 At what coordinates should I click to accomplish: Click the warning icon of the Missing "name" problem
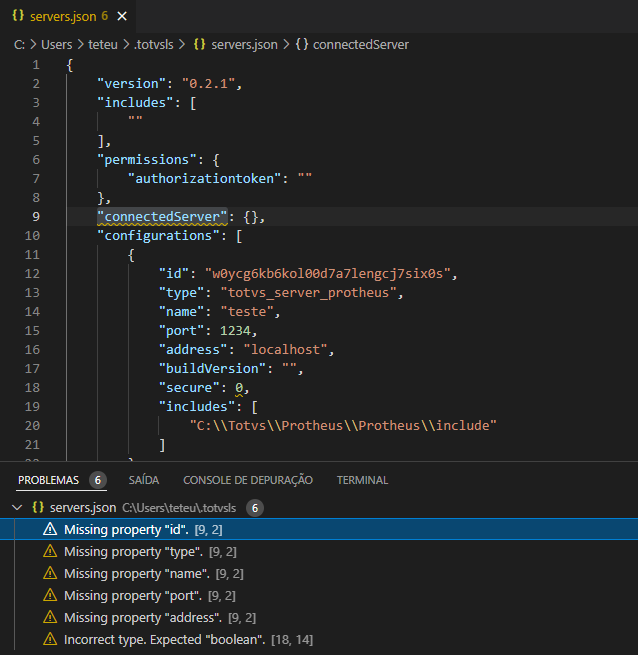[50, 573]
